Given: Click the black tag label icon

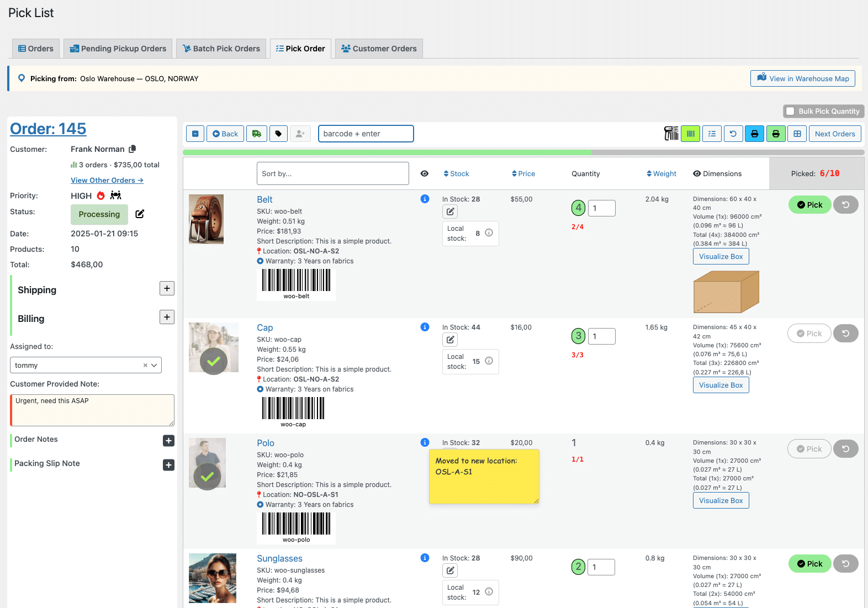Looking at the screenshot, I should [x=278, y=134].
